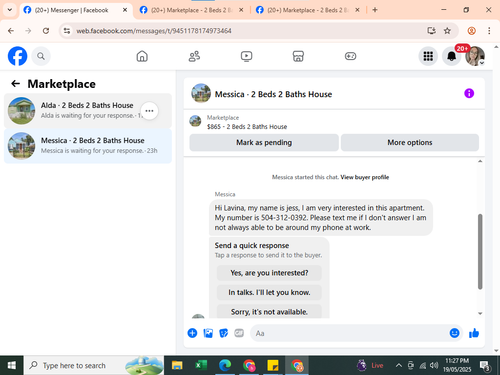Screen dimensions: 500x375
Task: Open conversation information purple icon
Action: [x=469, y=93]
